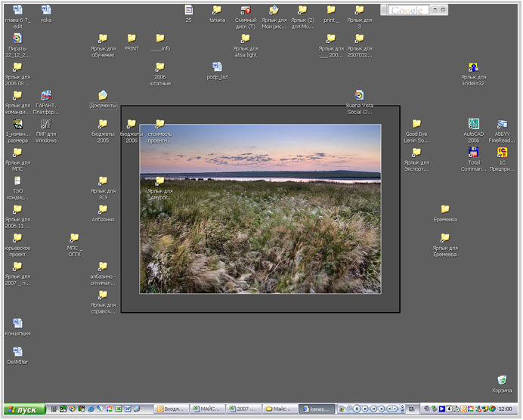Open the tatiana folder shortcut
The height and width of the screenshot is (420, 523).
pos(217,14)
